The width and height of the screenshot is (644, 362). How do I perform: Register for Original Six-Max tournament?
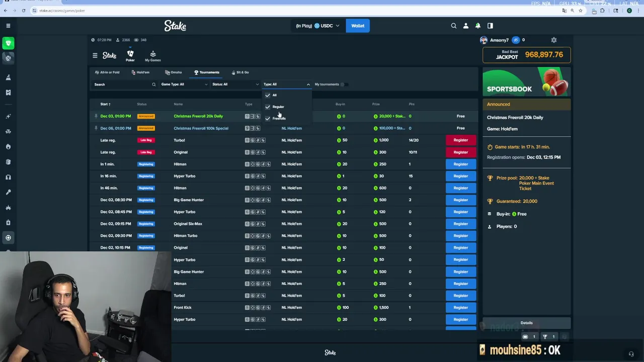(460, 224)
